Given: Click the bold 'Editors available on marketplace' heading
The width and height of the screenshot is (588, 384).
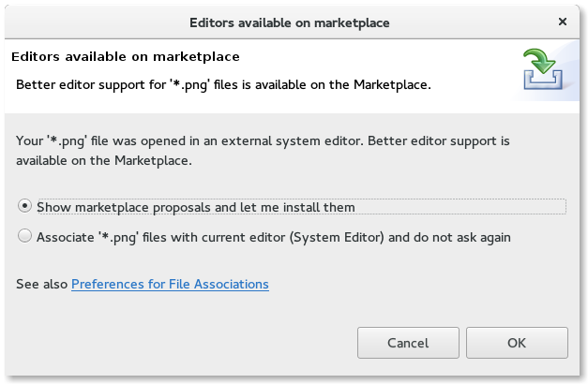Looking at the screenshot, I should (126, 56).
